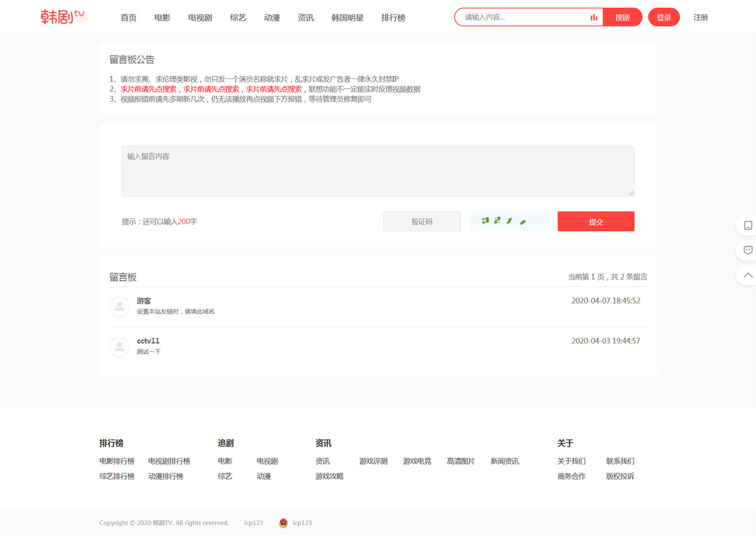Click the 韩剧TV site logo

[63, 17]
